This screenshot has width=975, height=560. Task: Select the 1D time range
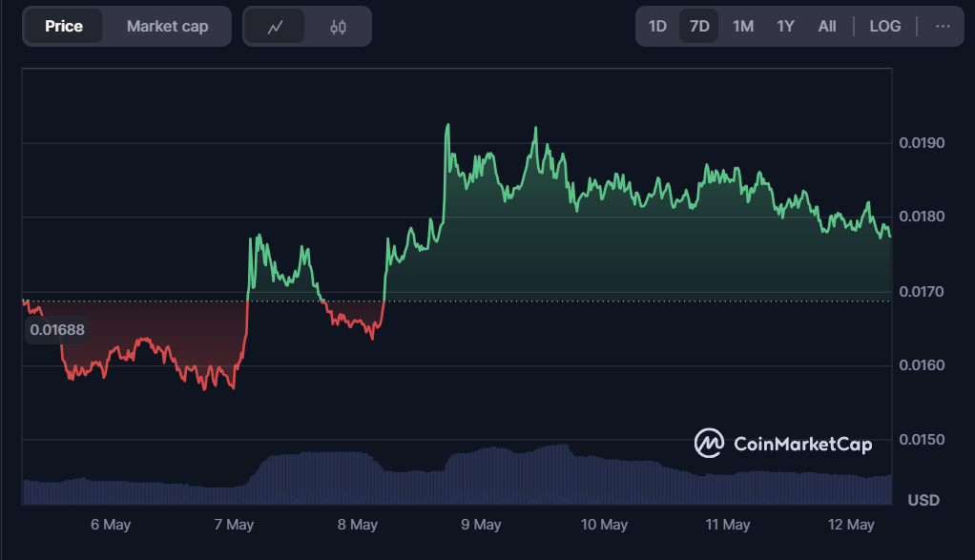coord(657,27)
